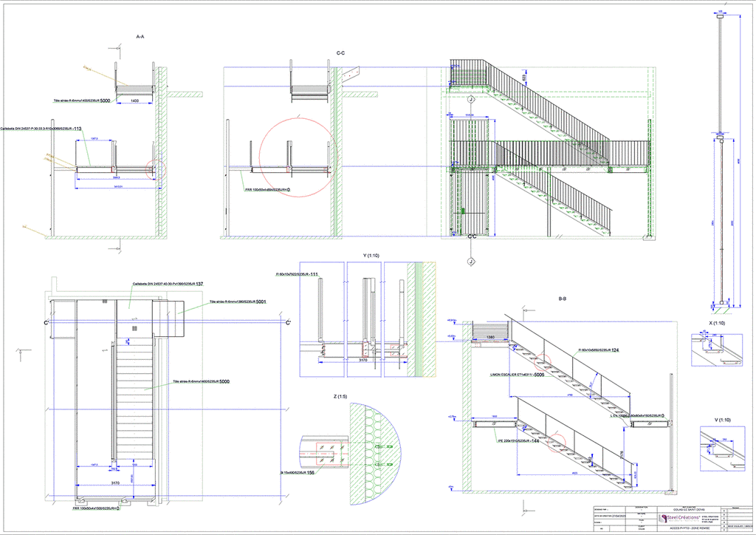Select the C-C section view label
756x535 pixels.
341,53
